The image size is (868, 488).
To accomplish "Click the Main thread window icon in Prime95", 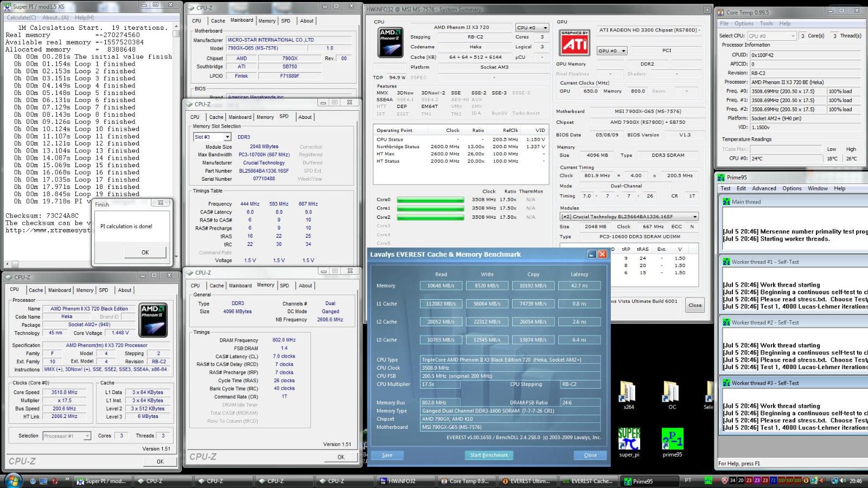I will pos(726,202).
